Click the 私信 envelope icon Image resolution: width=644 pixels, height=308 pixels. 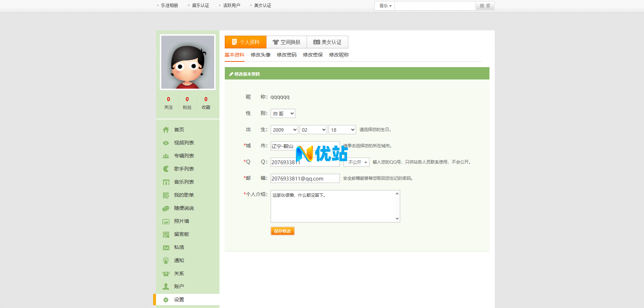166,248
